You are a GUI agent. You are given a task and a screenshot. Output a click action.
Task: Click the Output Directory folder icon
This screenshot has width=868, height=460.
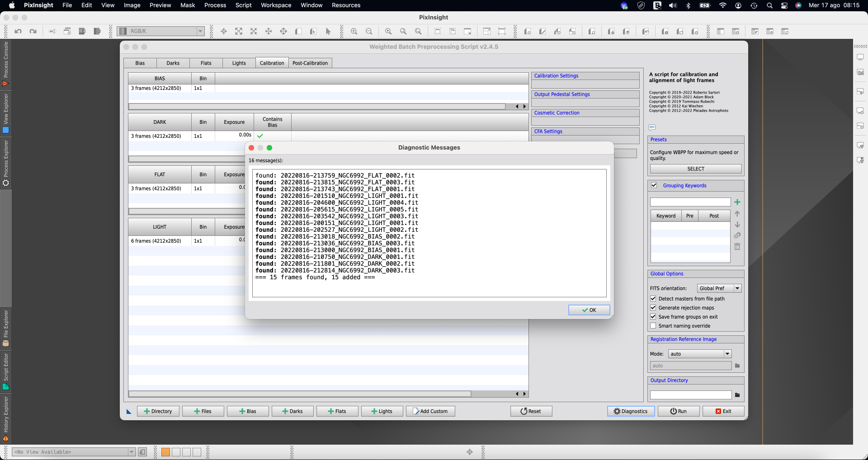tap(737, 395)
